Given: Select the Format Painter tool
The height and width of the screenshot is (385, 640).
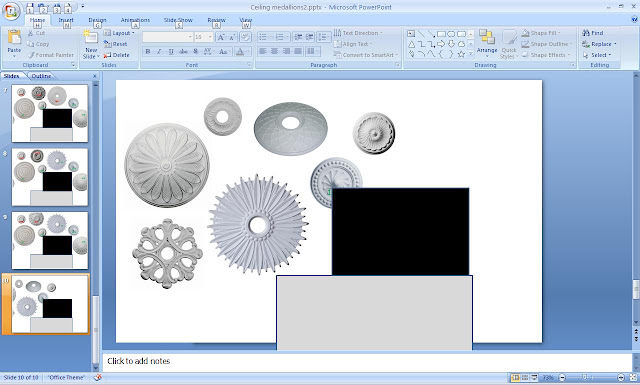Looking at the screenshot, I should [x=51, y=55].
